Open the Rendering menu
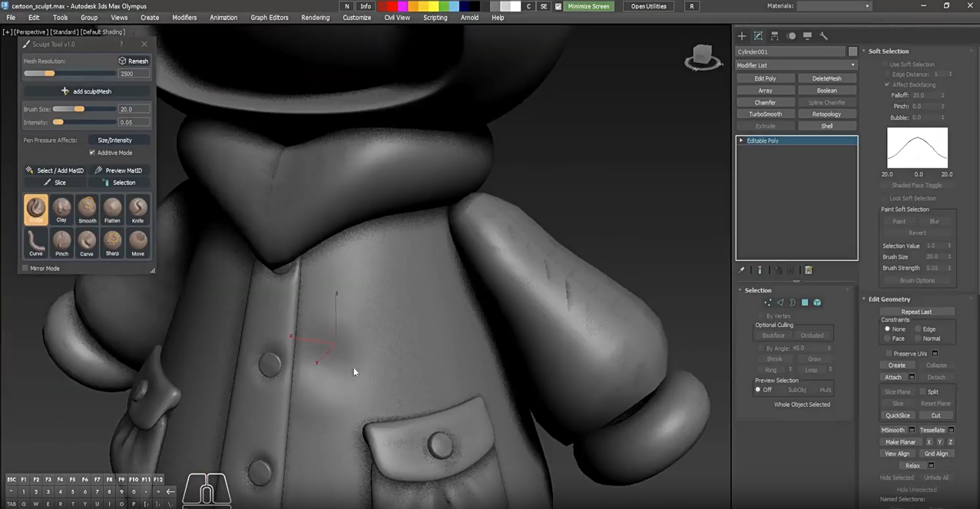The height and width of the screenshot is (509, 980). pos(316,18)
